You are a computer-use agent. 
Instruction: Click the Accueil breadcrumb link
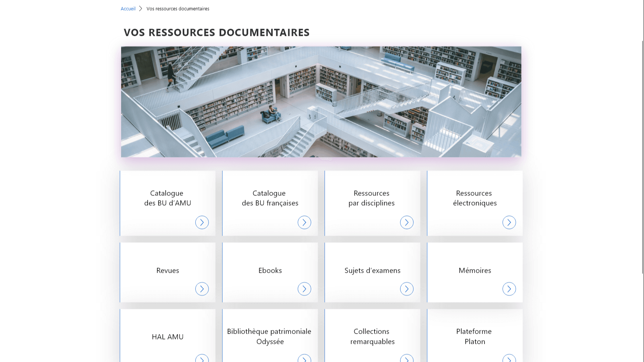click(128, 9)
